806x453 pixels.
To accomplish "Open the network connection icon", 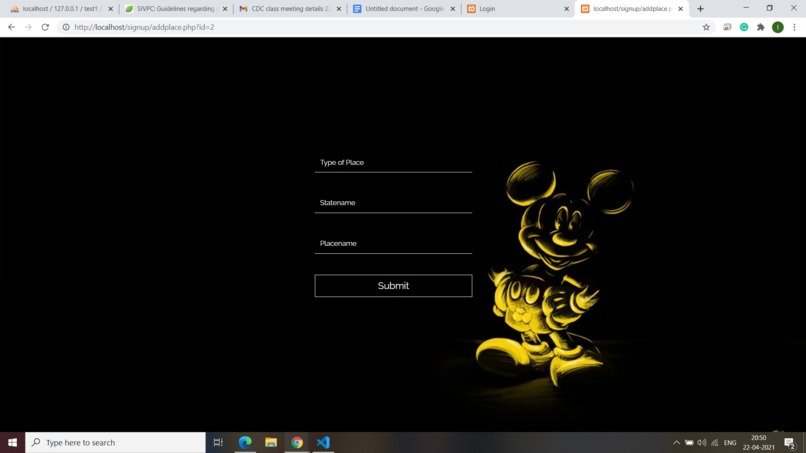I will click(x=715, y=443).
